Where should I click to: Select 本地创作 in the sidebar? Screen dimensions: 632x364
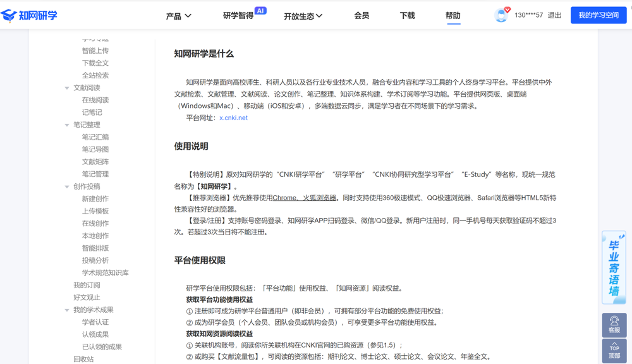pyautogui.click(x=95, y=236)
